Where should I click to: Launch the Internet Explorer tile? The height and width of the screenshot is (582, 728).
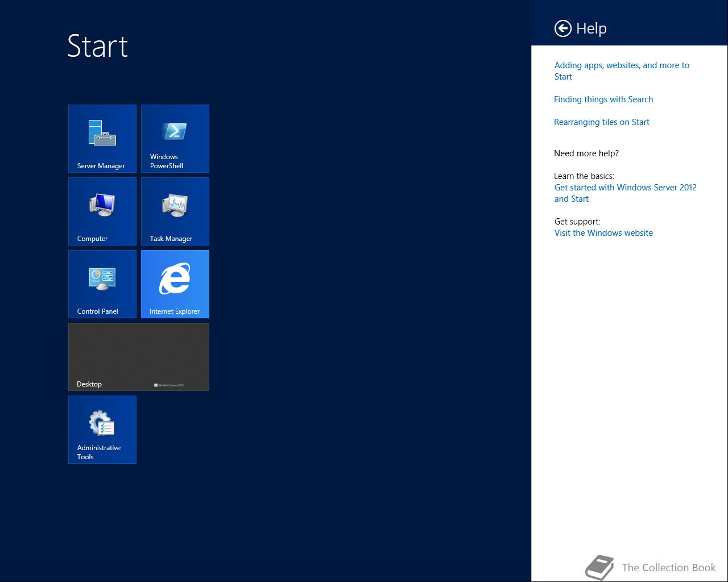point(175,284)
